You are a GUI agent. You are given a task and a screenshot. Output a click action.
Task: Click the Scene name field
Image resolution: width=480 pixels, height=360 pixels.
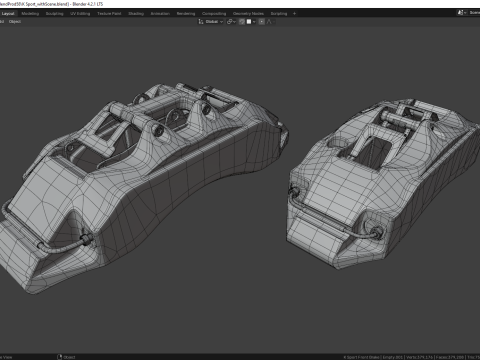tap(474, 13)
